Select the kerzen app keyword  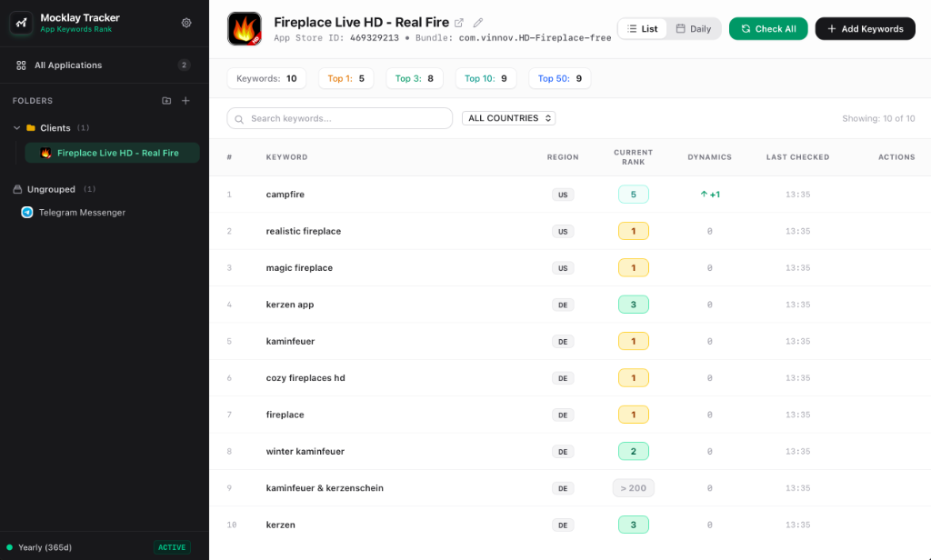290,305
